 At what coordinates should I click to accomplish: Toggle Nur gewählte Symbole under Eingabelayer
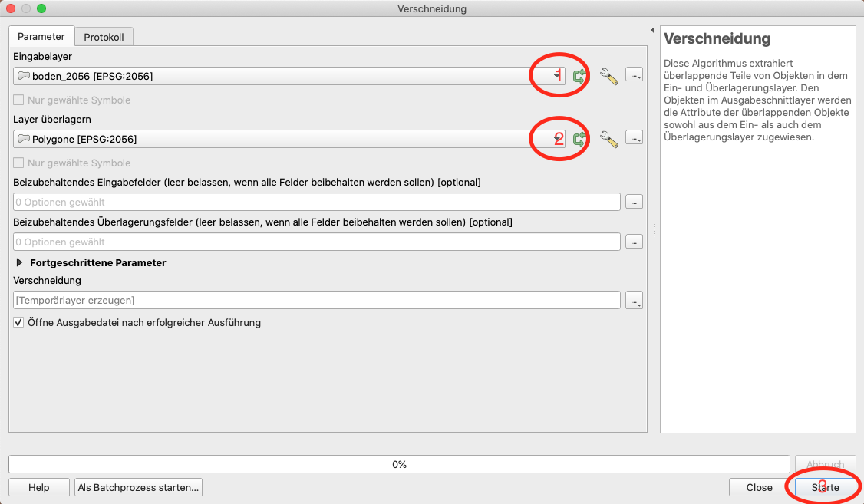tap(19, 100)
